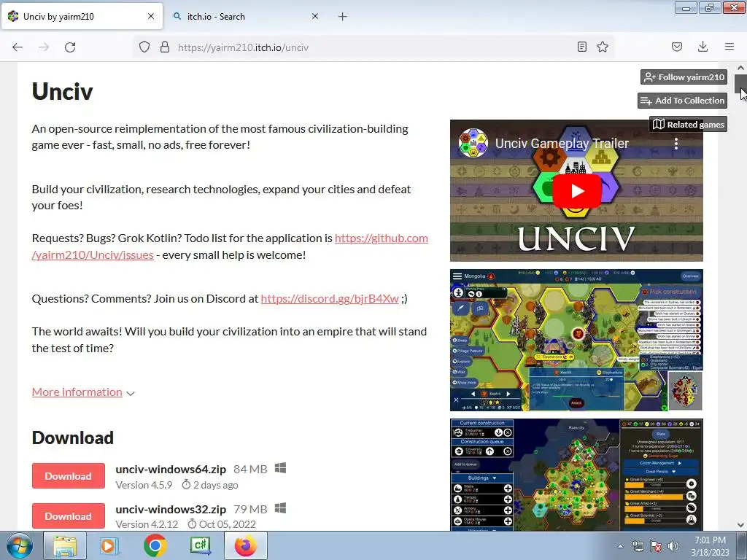Viewport: 747px width, 560px height.
Task: Open the Firefox application menu
Action: 729,47
